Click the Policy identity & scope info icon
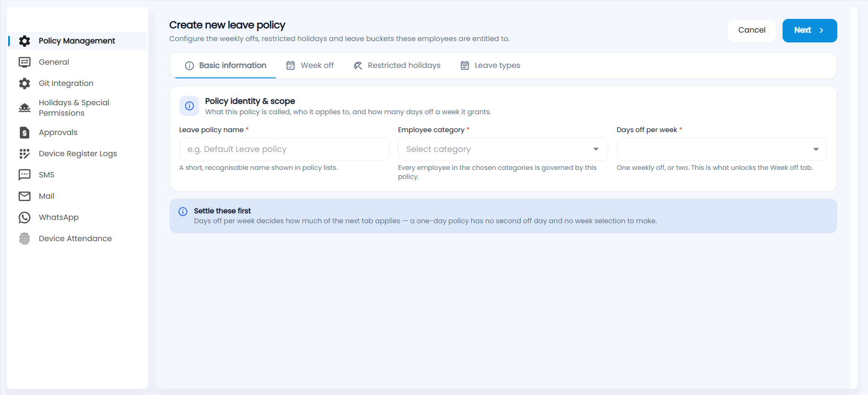The width and height of the screenshot is (868, 395). [189, 106]
